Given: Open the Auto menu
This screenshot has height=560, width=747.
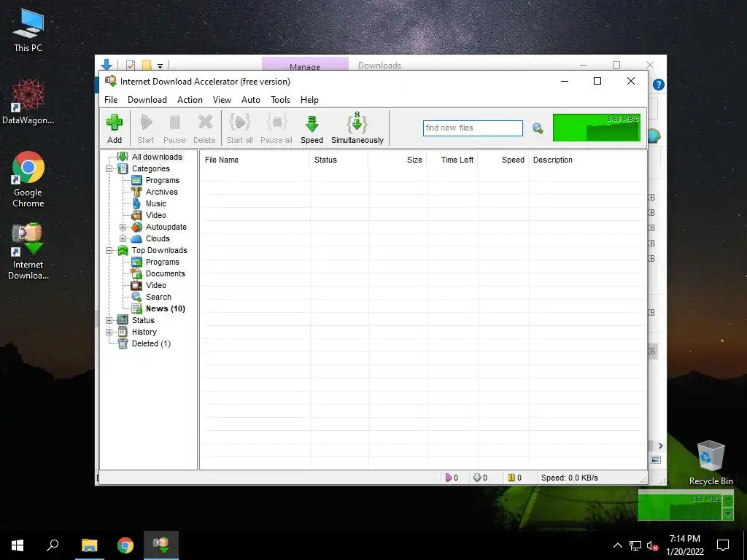Looking at the screenshot, I should (x=251, y=99).
